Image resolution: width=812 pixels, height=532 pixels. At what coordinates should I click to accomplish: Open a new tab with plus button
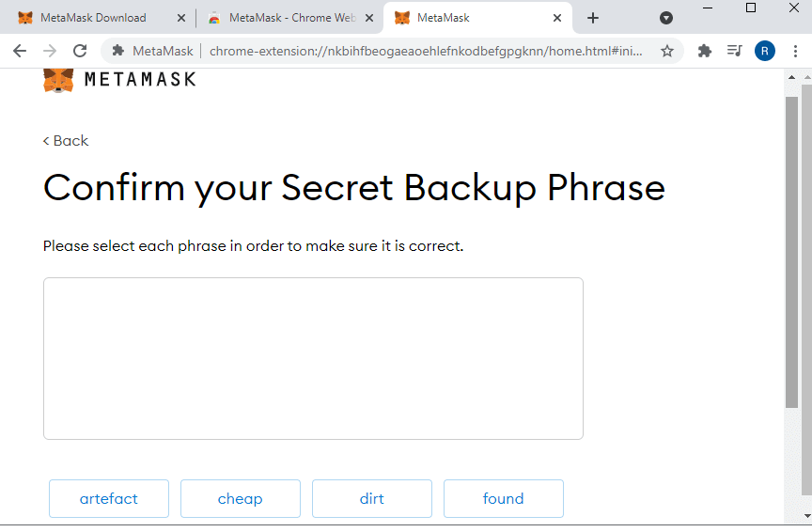pyautogui.click(x=593, y=18)
